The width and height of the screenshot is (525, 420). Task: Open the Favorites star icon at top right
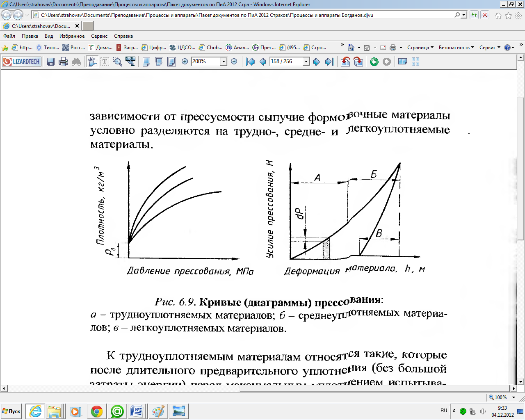coord(509,16)
